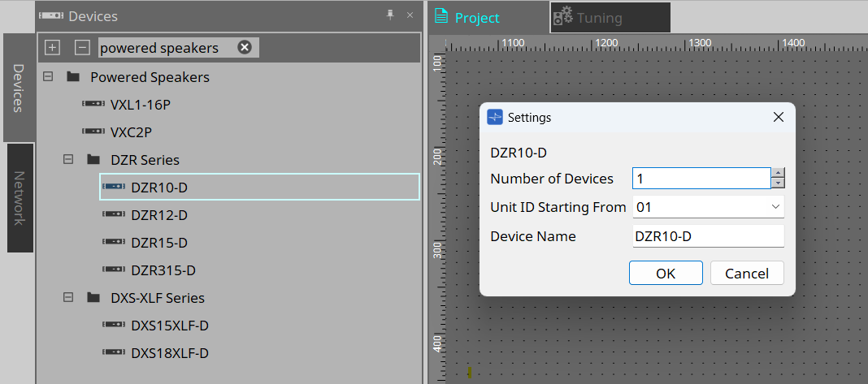Viewport: 868px width, 384px height.
Task: Click the collapse-all minus icon in Devices
Action: [x=82, y=48]
